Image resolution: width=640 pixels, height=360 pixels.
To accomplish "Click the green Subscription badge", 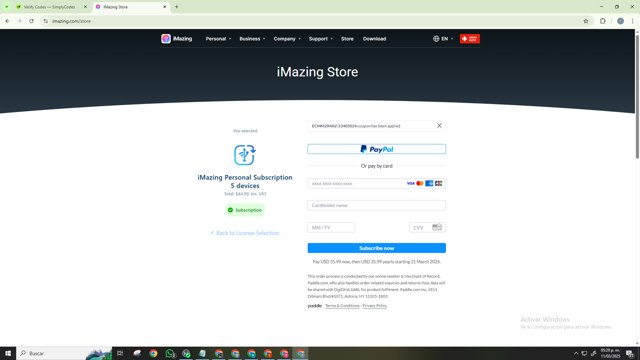I will [245, 210].
